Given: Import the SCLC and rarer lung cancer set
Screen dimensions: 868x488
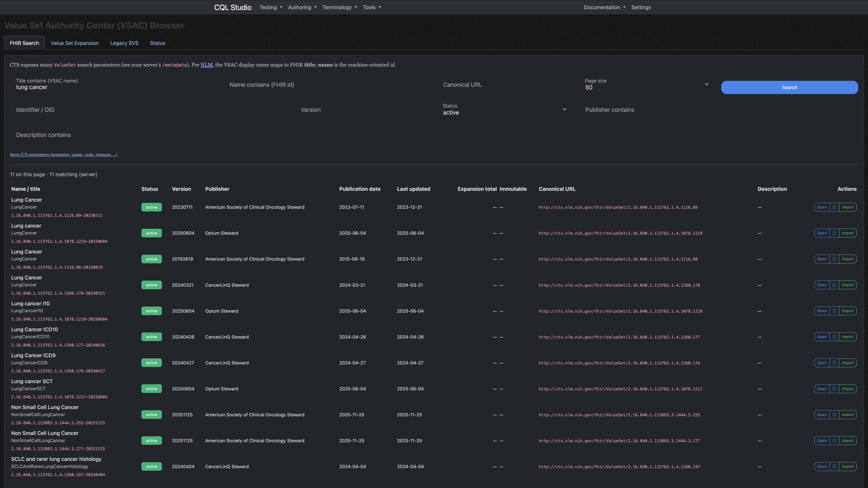Looking at the screenshot, I should point(847,466).
